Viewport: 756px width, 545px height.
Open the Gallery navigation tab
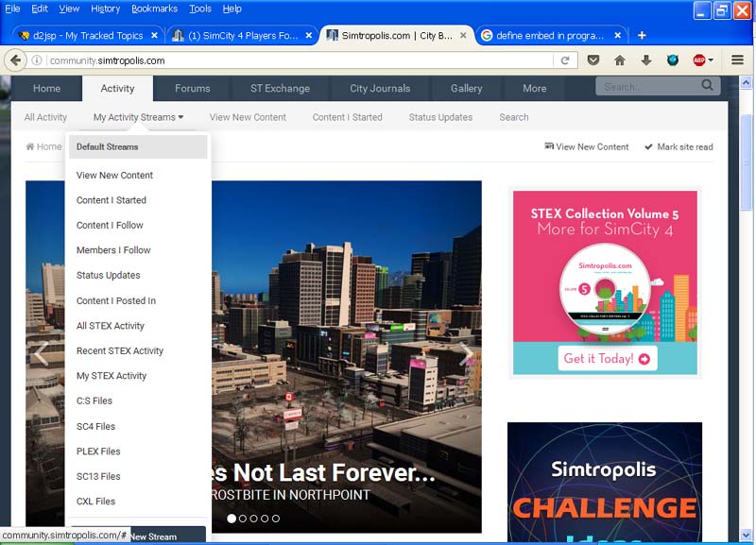click(466, 88)
